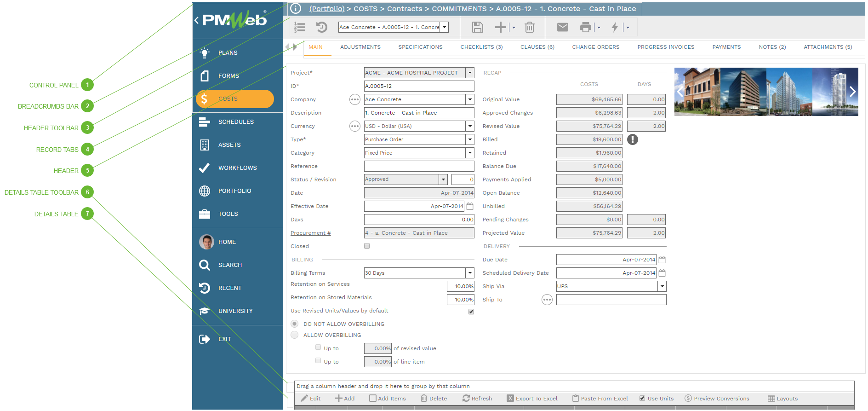Click the Delete trash icon in header toolbar
Screen dimensions: 868x411
point(530,27)
